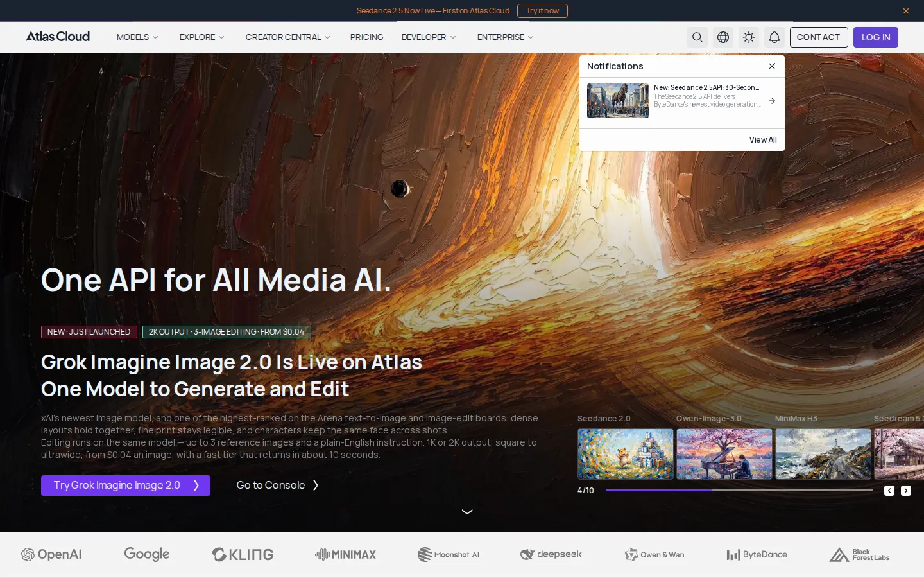Screen dimensions: 924x578
Task: Click the Seedance 2.5 Now Live banner text
Action: tap(433, 11)
